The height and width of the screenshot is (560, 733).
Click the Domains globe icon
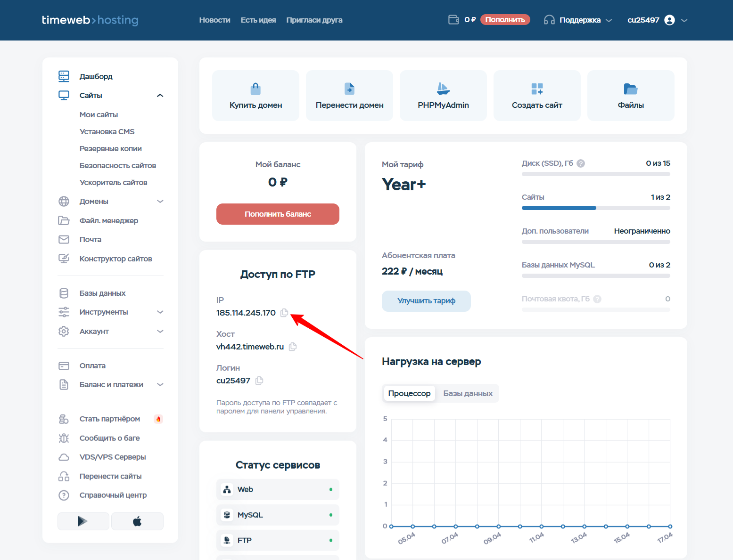(64, 202)
